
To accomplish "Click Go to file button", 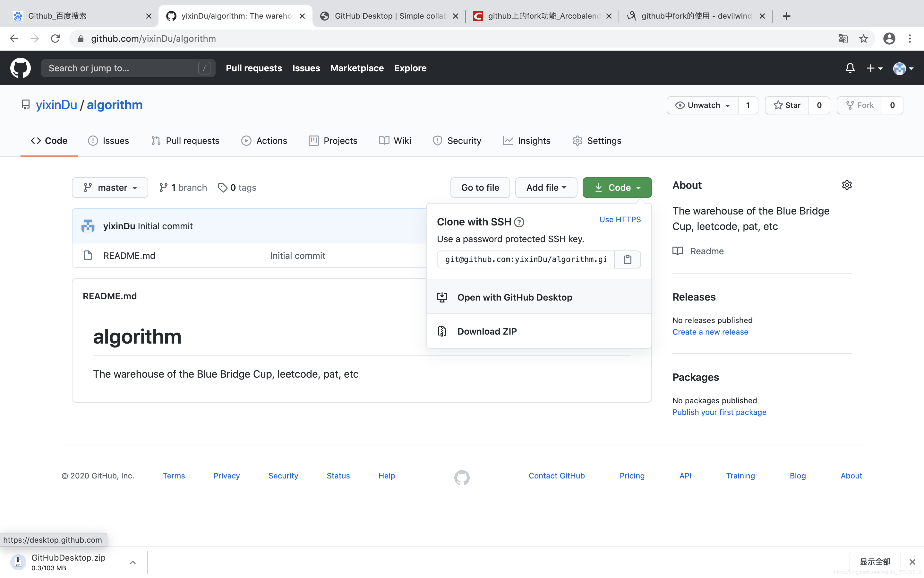I will coord(480,187).
